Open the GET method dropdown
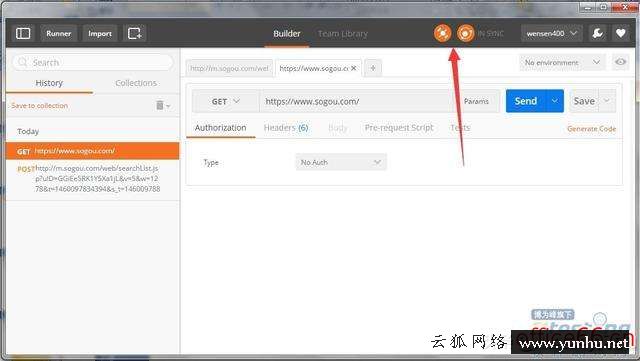This screenshot has width=640, height=361. (226, 101)
